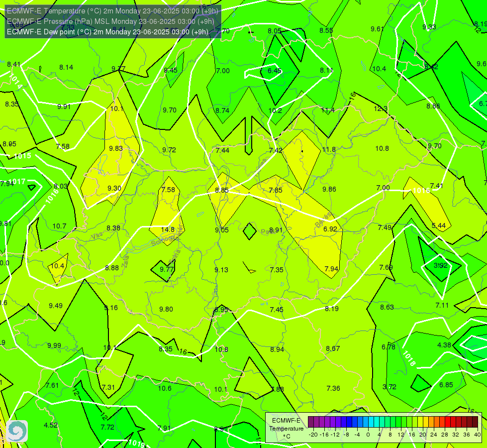Click the 9.80 dew point value
The height and width of the screenshot is (448, 487).
(x=166, y=309)
